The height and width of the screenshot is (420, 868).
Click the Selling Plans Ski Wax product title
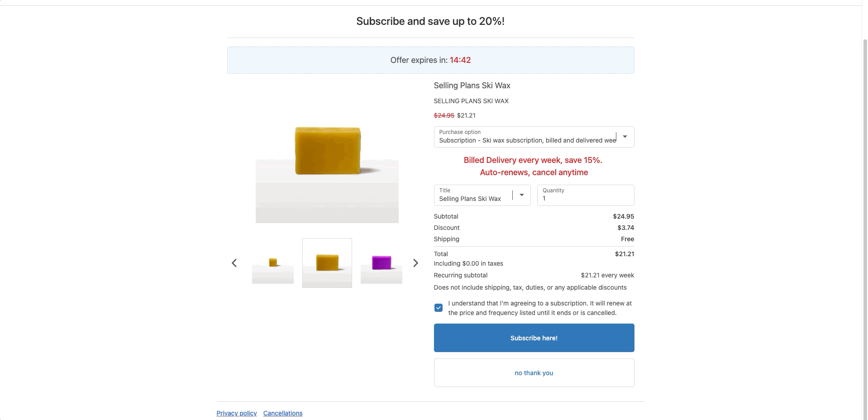click(472, 86)
